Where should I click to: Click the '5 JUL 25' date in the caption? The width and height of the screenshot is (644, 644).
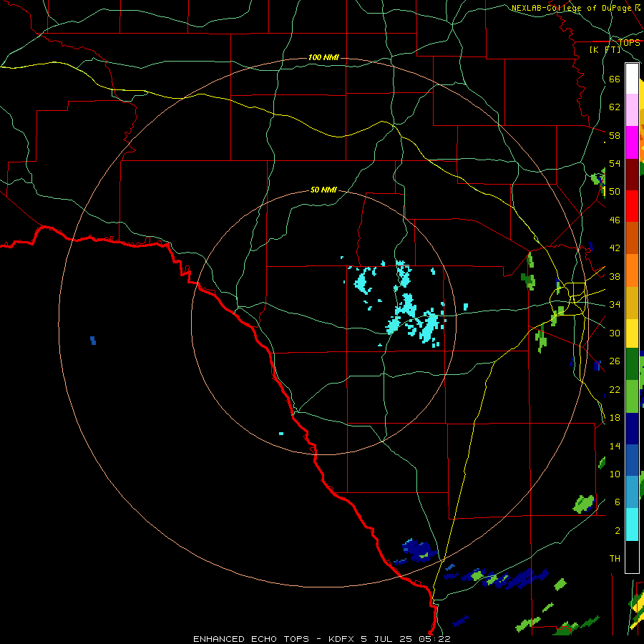(388, 639)
